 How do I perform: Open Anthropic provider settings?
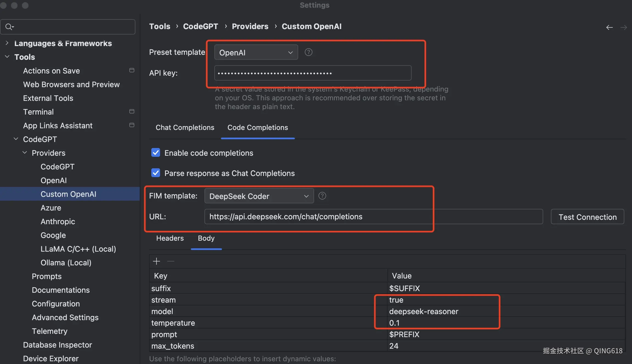click(58, 221)
